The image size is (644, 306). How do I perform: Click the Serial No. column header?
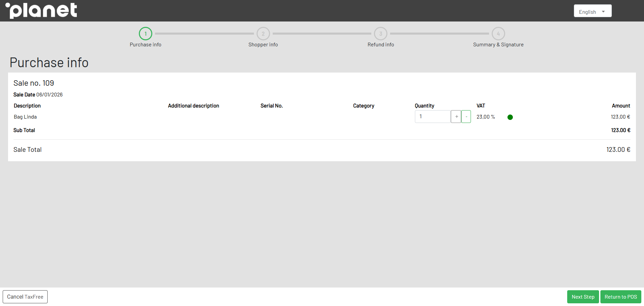tap(272, 106)
